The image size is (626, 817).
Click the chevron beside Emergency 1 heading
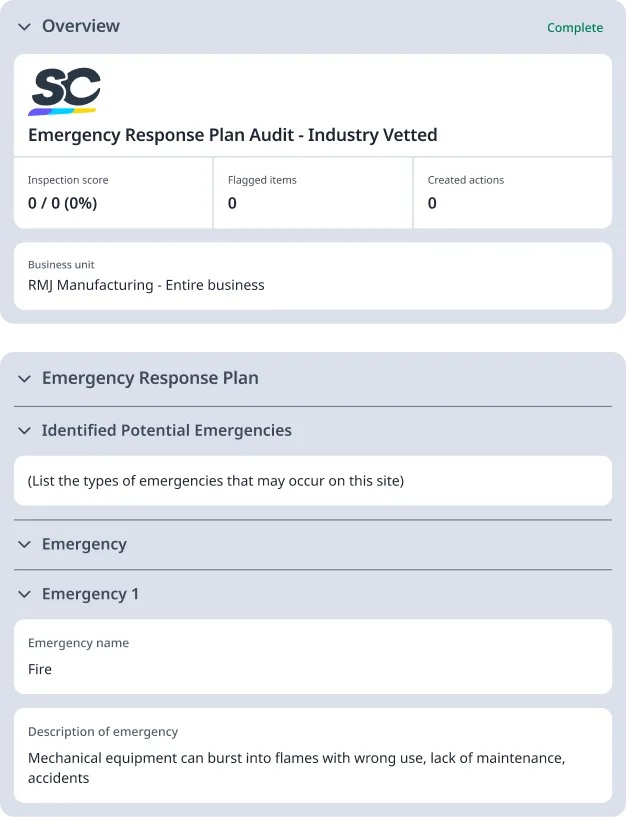pyautogui.click(x=24, y=593)
